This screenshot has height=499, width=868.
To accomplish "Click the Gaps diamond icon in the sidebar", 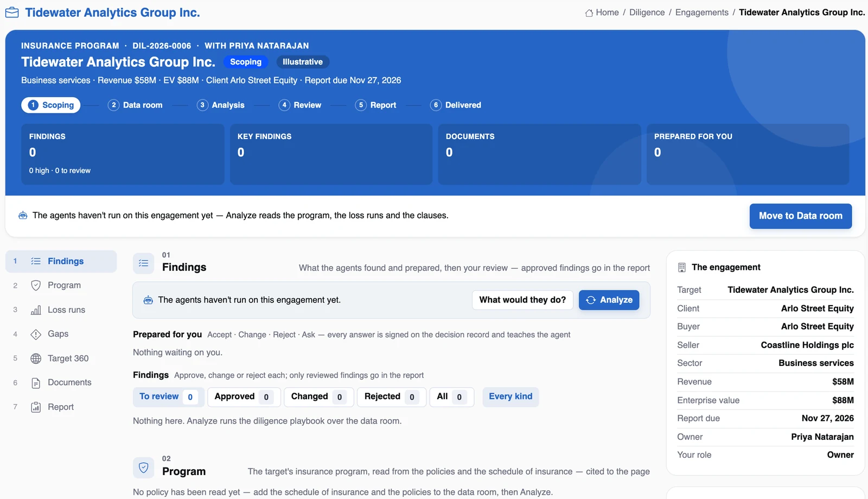I will [36, 334].
